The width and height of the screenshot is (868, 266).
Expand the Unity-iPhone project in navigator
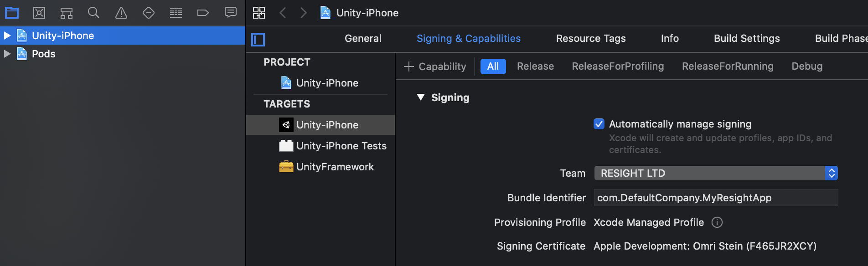click(x=7, y=36)
